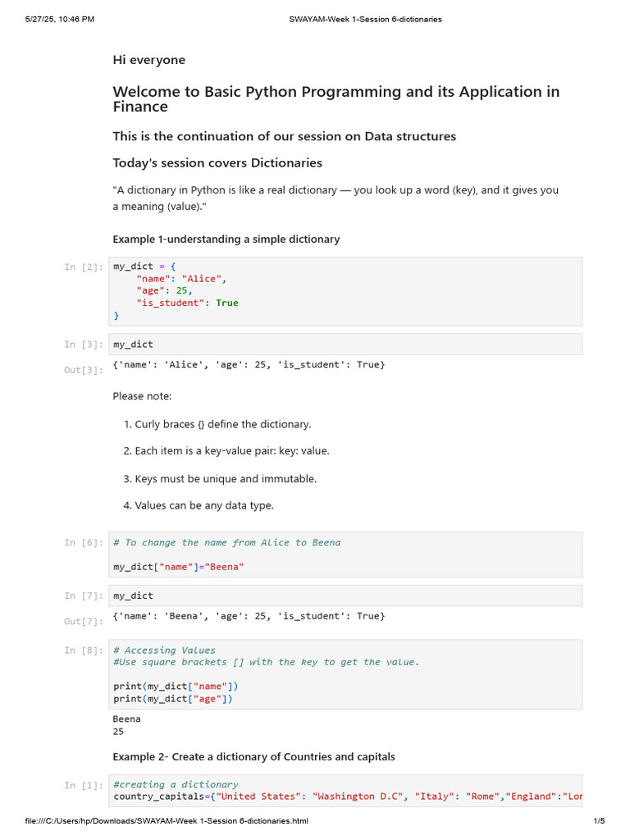Click the Out[7] output showing Beena
Viewport: 630px width, 840px height.
click(x=249, y=616)
